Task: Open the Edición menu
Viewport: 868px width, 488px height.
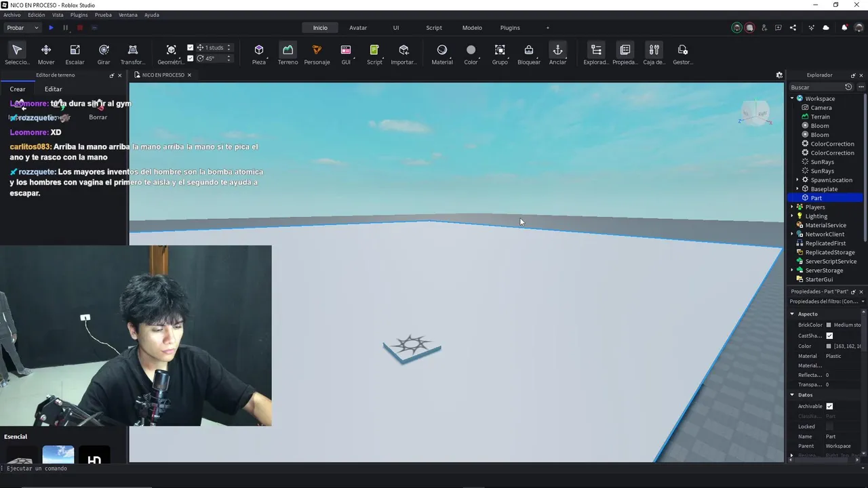Action: [x=37, y=15]
